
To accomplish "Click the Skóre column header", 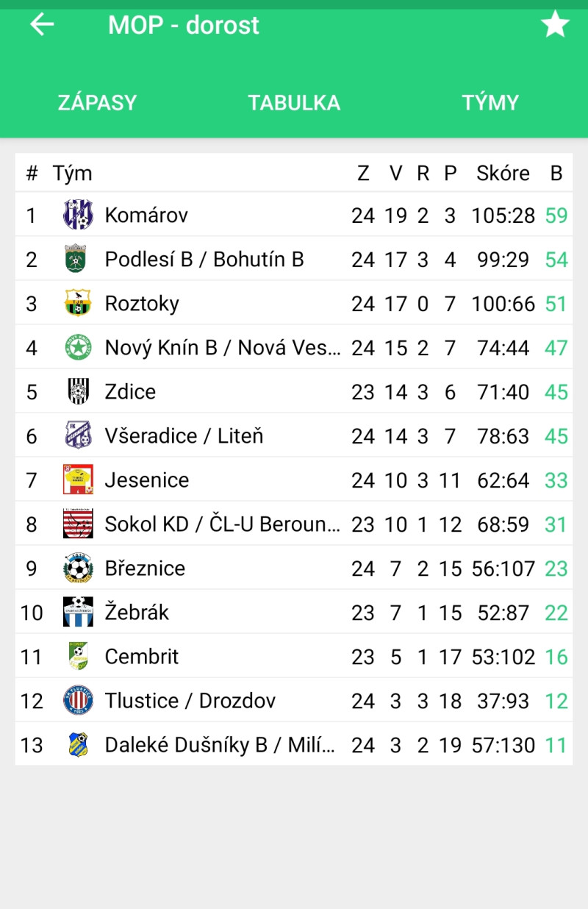I will [503, 174].
